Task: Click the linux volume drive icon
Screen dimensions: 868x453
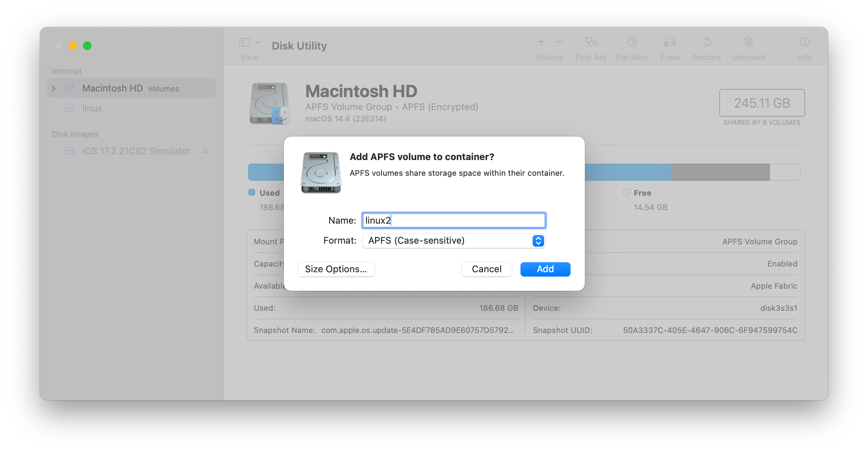Action: tap(69, 108)
